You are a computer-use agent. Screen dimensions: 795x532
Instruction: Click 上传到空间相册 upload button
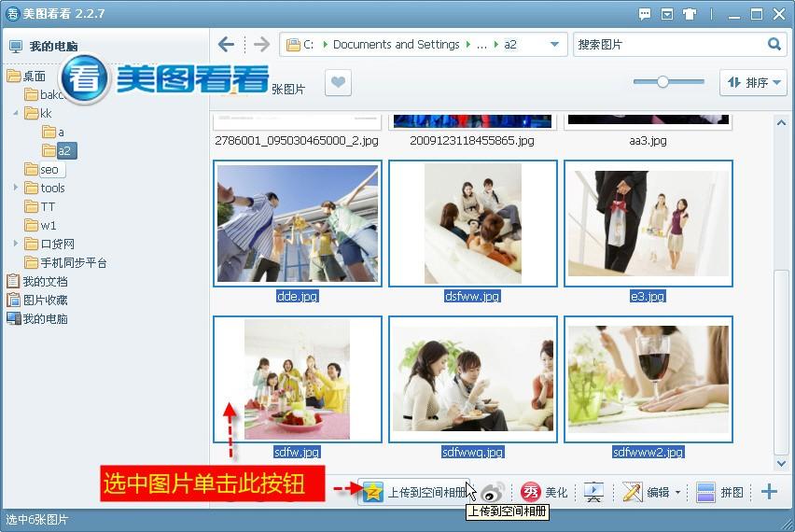pyautogui.click(x=414, y=492)
